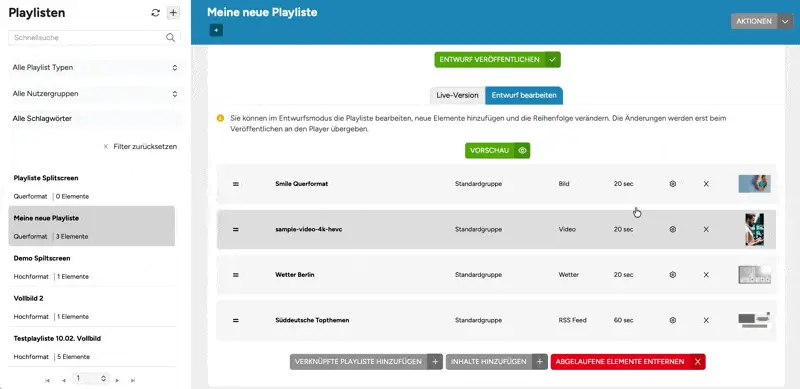The width and height of the screenshot is (800, 389).
Task: Click Süddeutsche Topthemen item name
Action: coord(312,320)
